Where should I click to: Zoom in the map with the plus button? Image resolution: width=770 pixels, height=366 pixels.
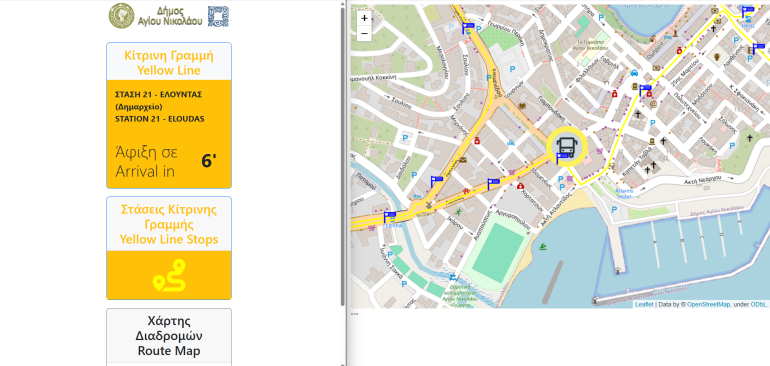[364, 19]
